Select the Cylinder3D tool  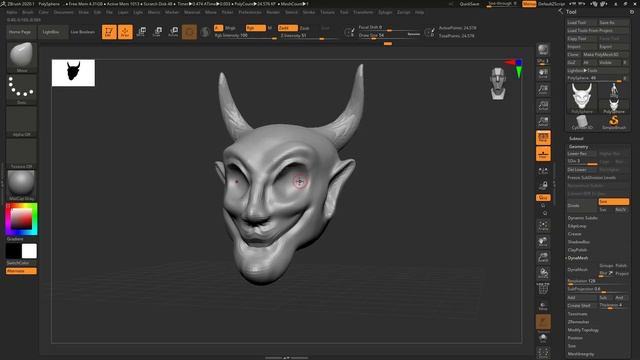tap(582, 122)
